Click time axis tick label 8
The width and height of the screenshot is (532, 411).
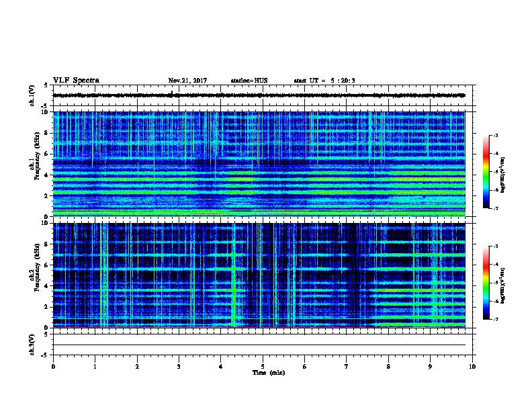pyautogui.click(x=388, y=367)
